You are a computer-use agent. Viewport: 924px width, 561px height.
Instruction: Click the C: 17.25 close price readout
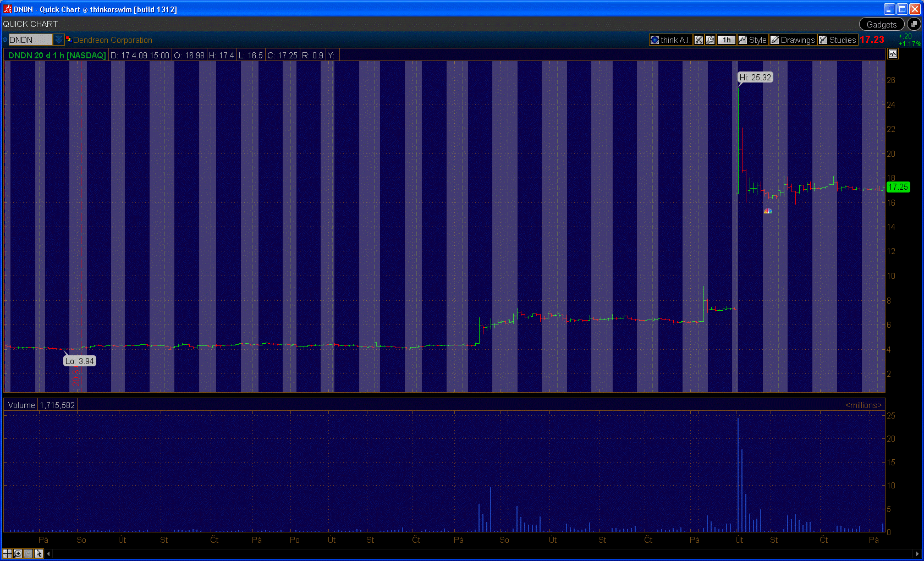coord(282,55)
